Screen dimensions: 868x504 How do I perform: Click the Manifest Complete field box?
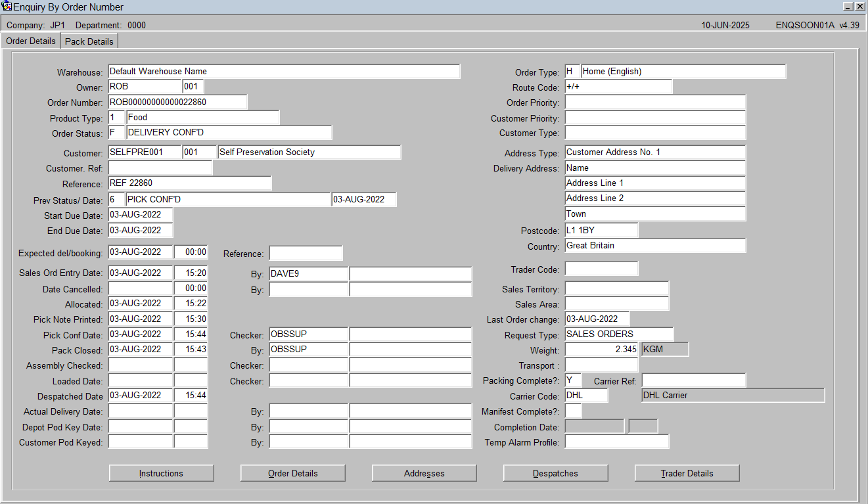573,411
